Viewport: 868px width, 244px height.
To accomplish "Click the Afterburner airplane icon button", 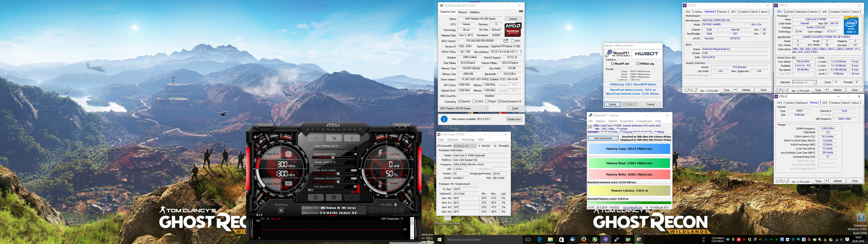I will point(334,138).
